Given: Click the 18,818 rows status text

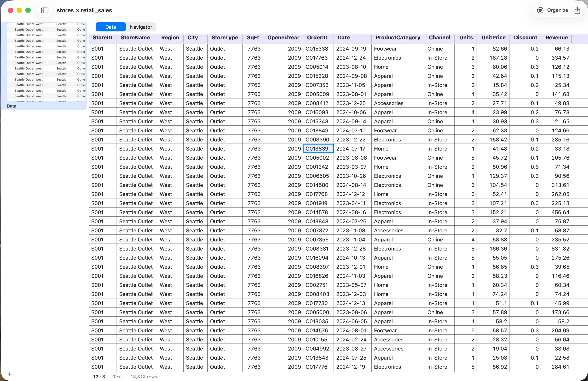Looking at the screenshot, I should 144,377.
